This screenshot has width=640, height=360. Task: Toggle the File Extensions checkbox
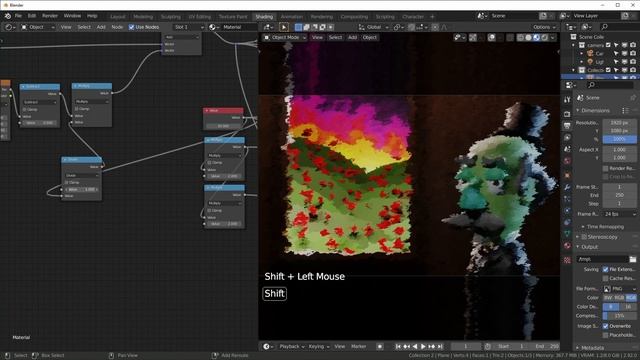(x=605, y=269)
